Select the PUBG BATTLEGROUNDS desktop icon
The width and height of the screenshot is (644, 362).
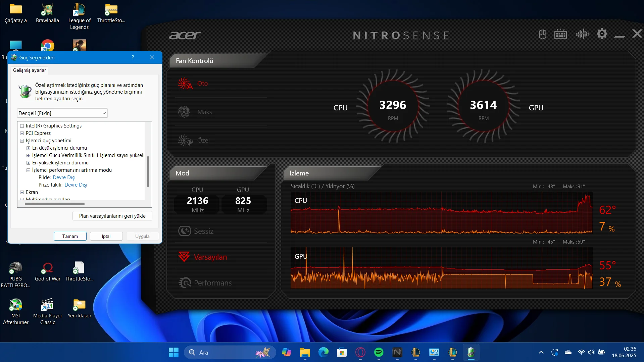click(15, 275)
